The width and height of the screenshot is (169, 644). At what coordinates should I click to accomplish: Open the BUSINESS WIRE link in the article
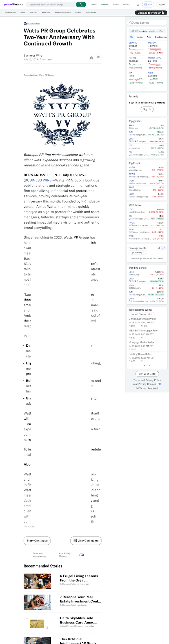coord(38,180)
